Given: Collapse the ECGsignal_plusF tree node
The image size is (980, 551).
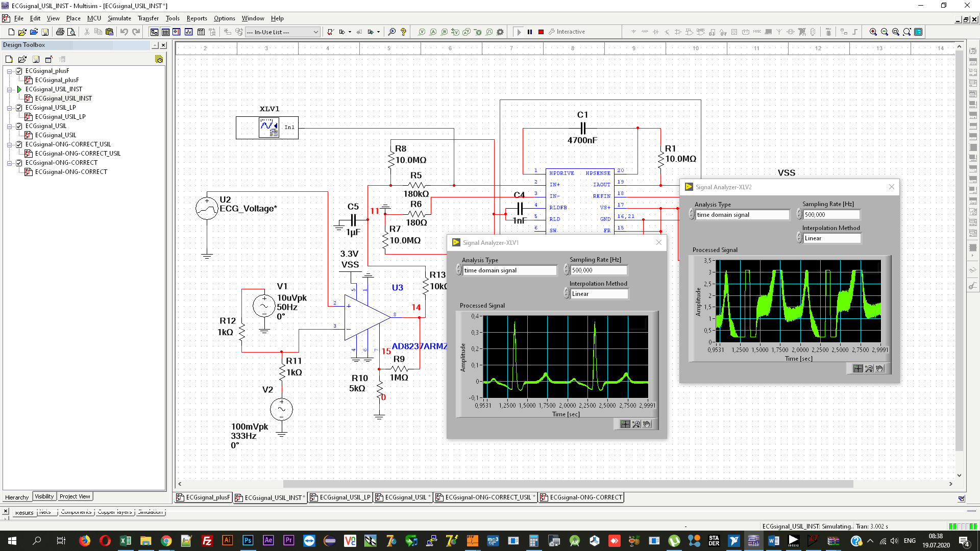Looking at the screenshot, I should [9, 71].
